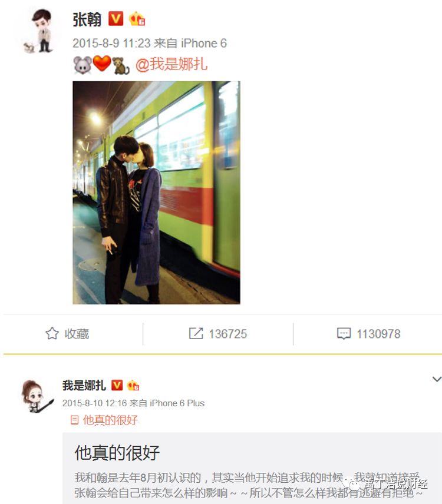Expand the chevron menu on 我是娜扎's post
442x504 pixels.
[437, 379]
